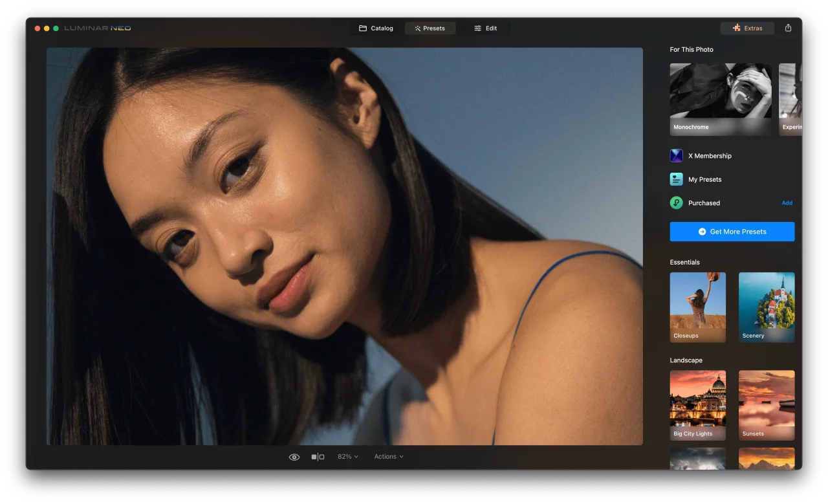
Task: Click the Luminar Neo logo
Action: pyautogui.click(x=97, y=28)
